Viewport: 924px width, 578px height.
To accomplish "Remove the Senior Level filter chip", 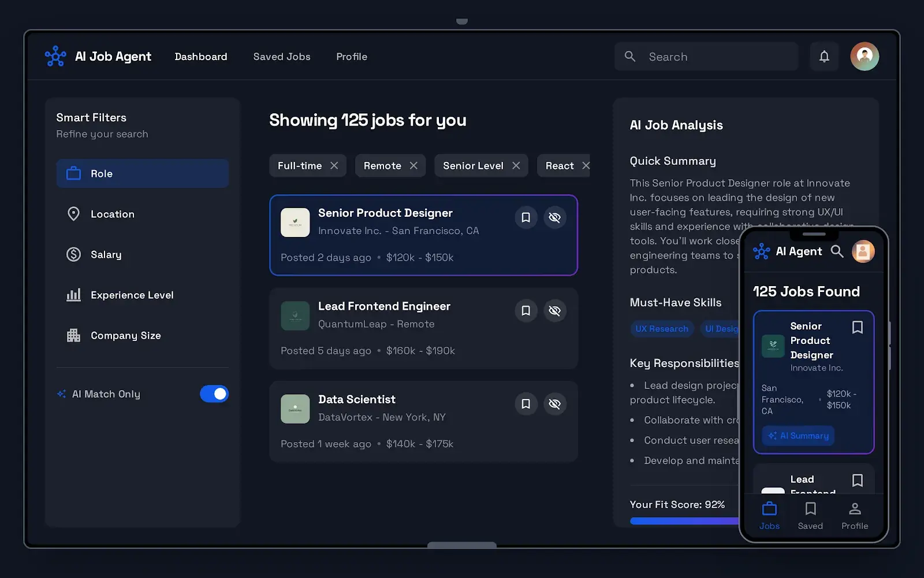I will click(x=516, y=165).
